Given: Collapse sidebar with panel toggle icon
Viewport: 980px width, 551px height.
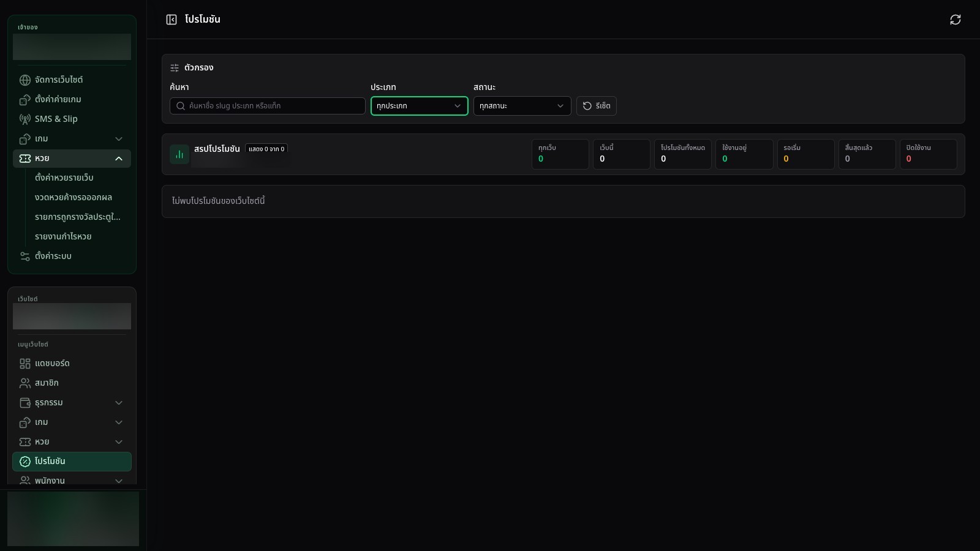Looking at the screenshot, I should click(x=171, y=20).
